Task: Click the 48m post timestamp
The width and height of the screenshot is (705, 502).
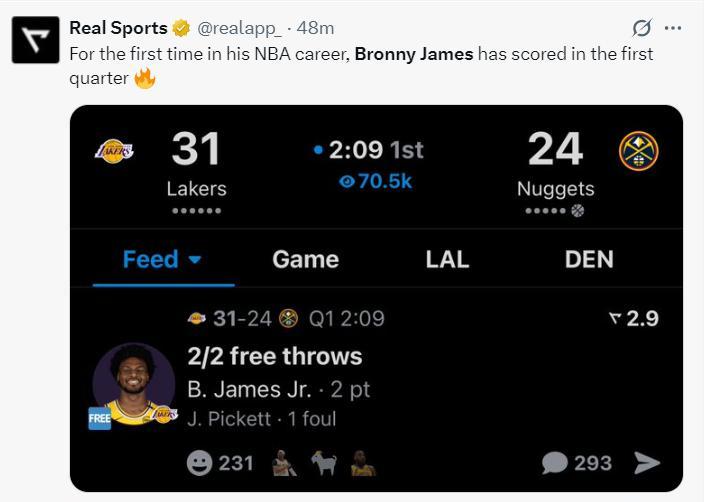Action: pyautogui.click(x=316, y=28)
